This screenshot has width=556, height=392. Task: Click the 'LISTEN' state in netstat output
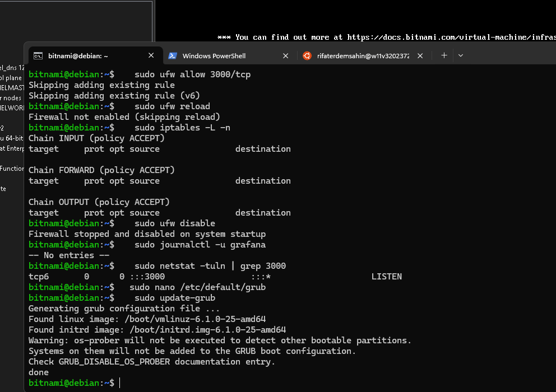[387, 277]
